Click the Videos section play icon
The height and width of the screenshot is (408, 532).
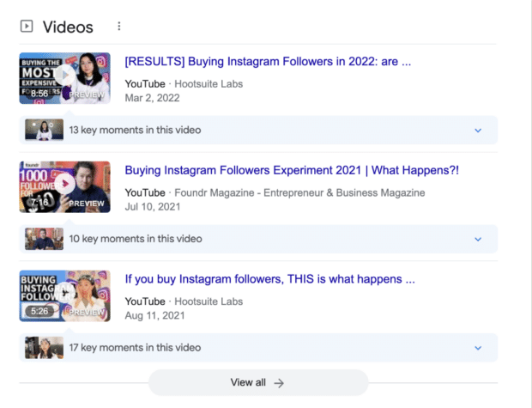(27, 27)
